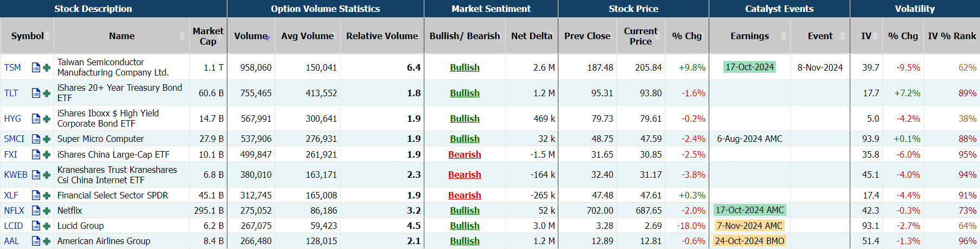Viewport: 980px width, 249px height.
Task: Sort by Earnings column header
Action: (x=749, y=36)
